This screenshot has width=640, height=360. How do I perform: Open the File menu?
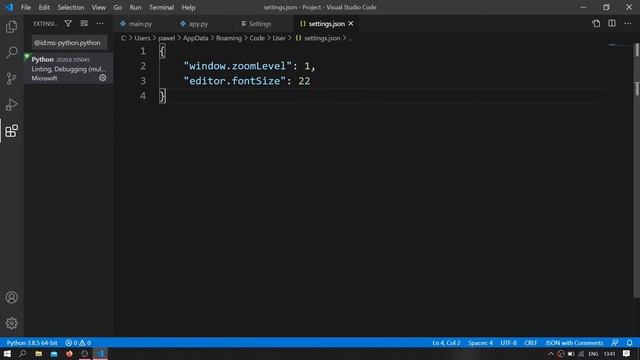pos(26,7)
